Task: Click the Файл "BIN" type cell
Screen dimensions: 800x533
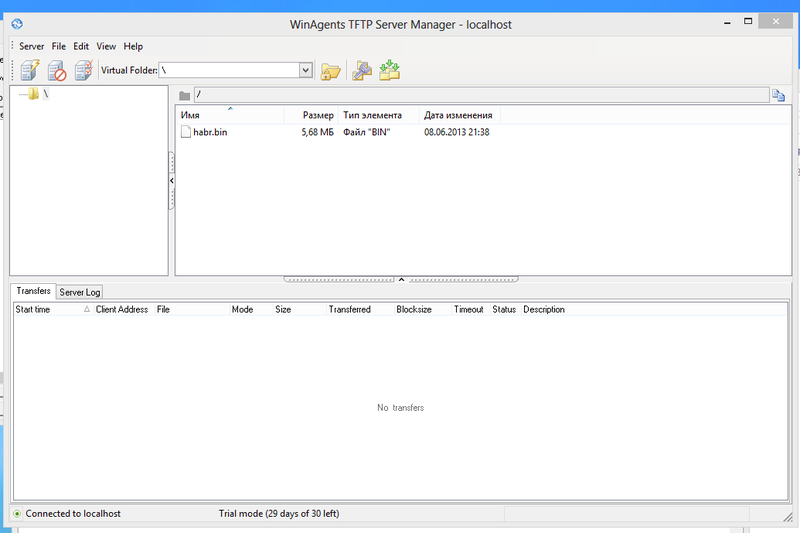Action: coord(366,132)
